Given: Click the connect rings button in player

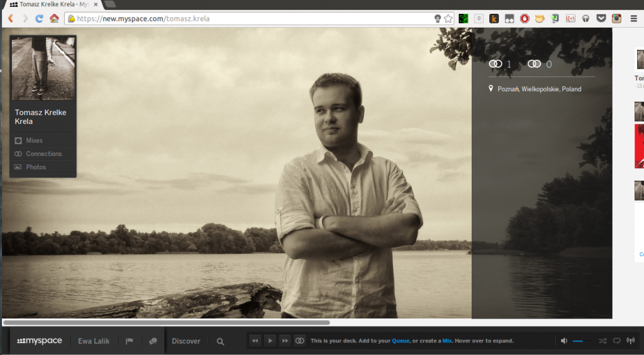Looking at the screenshot, I should coord(300,341).
